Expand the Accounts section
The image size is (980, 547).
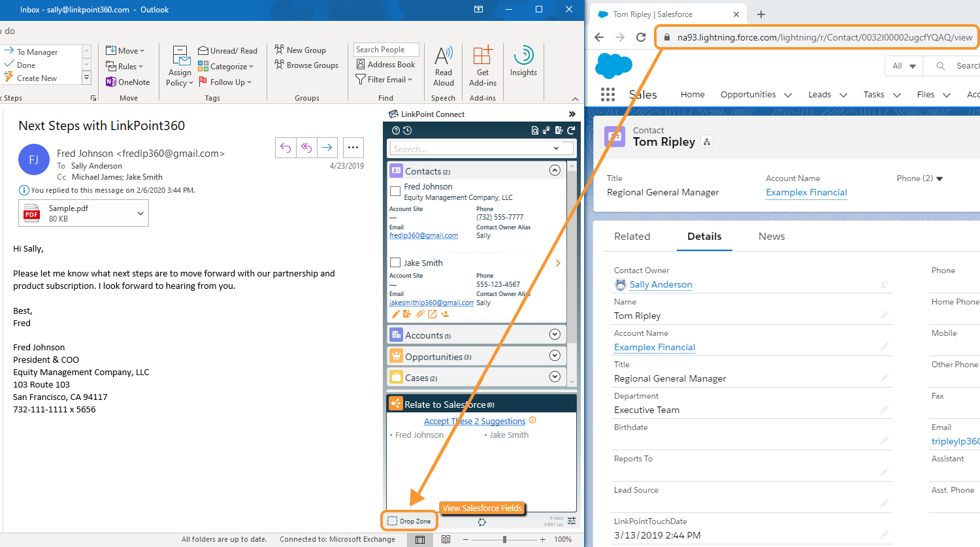pyautogui.click(x=555, y=335)
